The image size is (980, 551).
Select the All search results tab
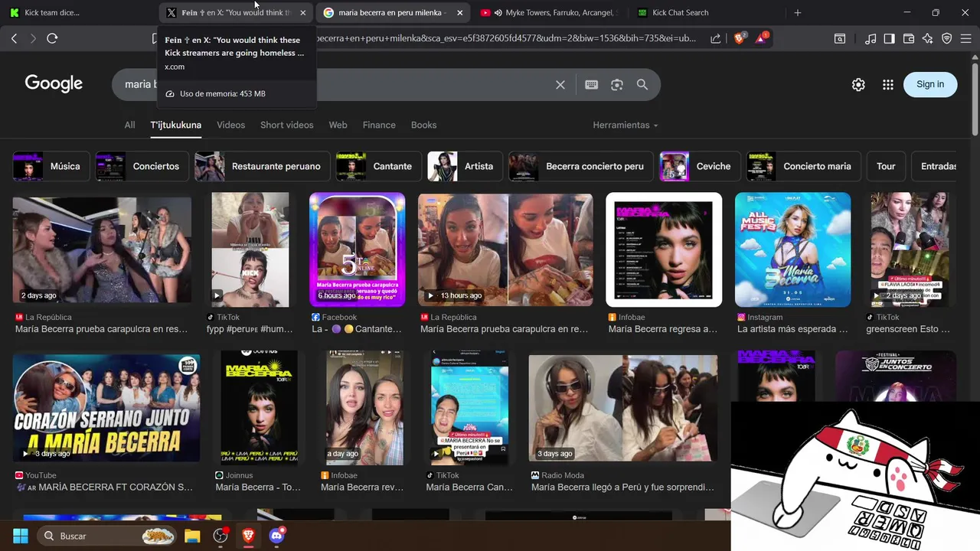pos(129,125)
